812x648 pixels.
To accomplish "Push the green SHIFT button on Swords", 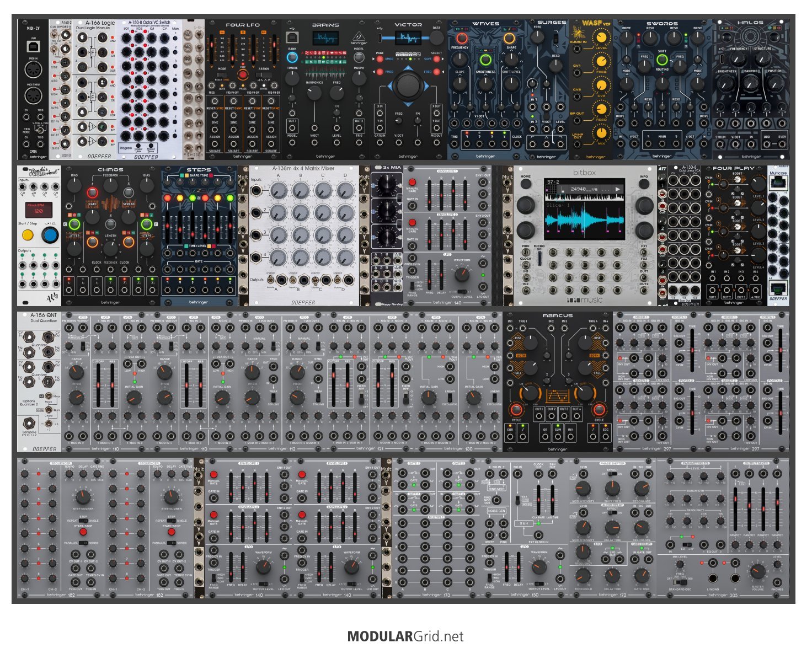I will pos(662,60).
